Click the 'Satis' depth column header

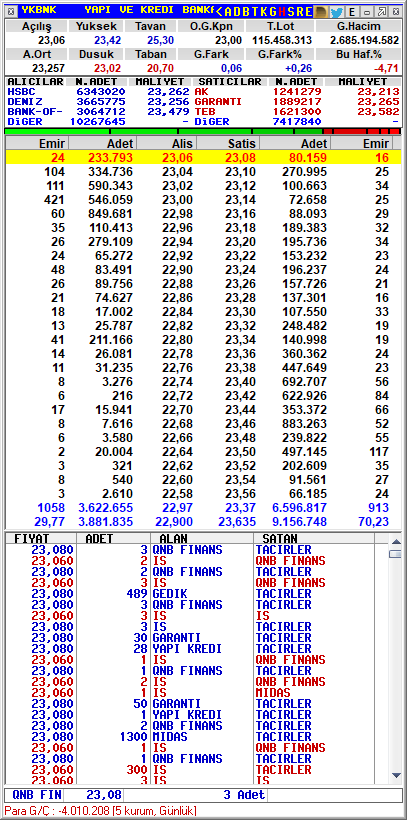point(228,144)
